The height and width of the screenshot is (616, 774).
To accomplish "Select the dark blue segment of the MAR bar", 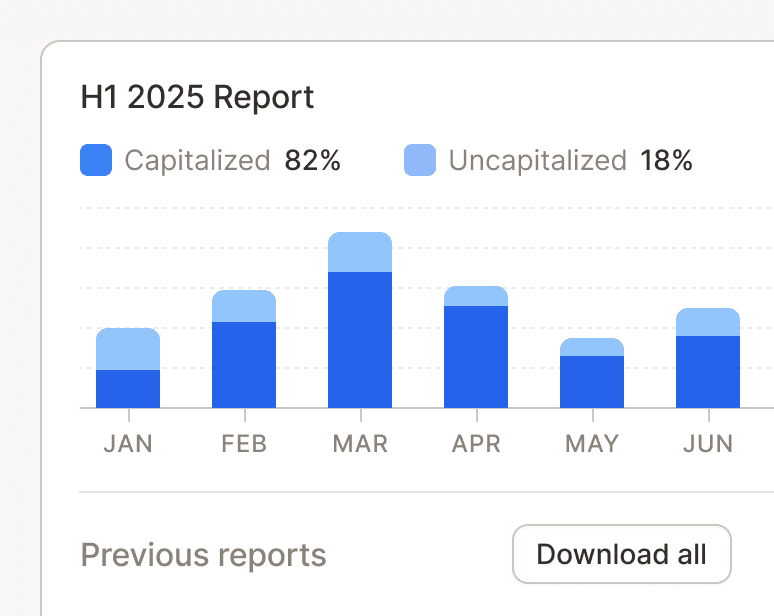I will coord(360,340).
